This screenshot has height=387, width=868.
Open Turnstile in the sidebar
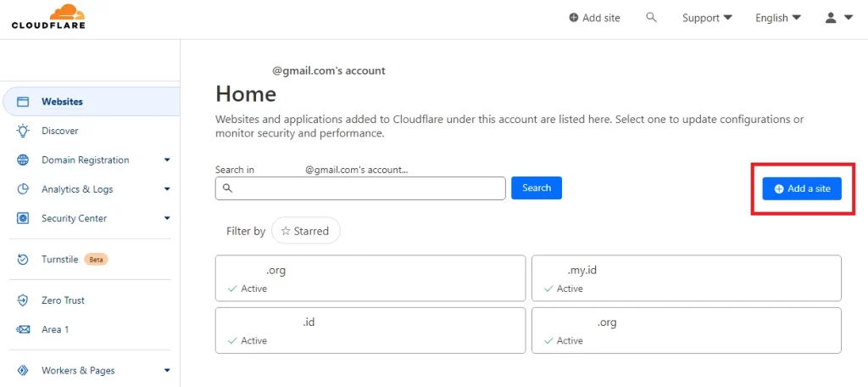tap(60, 259)
